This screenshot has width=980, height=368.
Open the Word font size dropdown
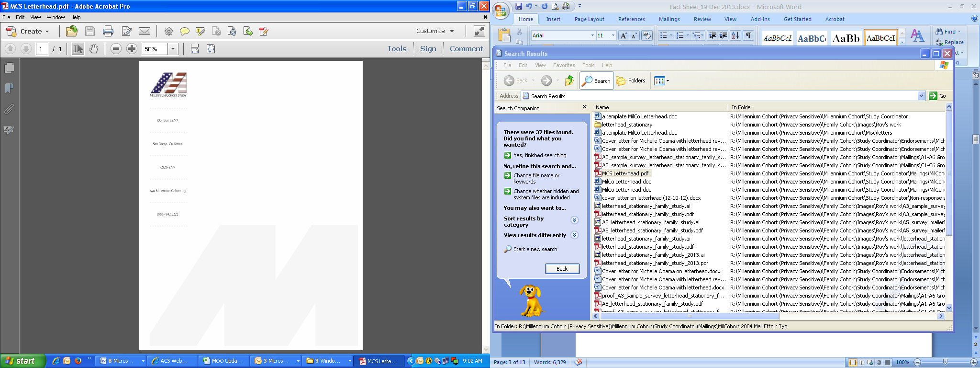click(613, 35)
